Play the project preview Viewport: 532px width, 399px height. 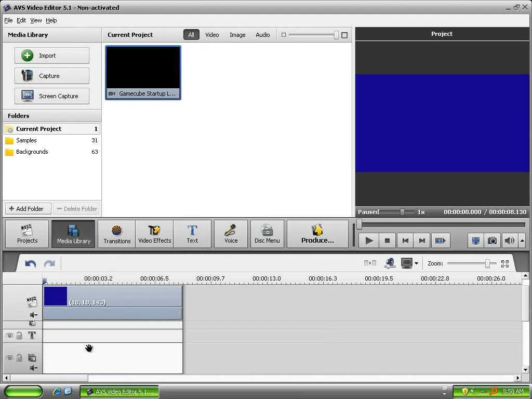pyautogui.click(x=369, y=241)
